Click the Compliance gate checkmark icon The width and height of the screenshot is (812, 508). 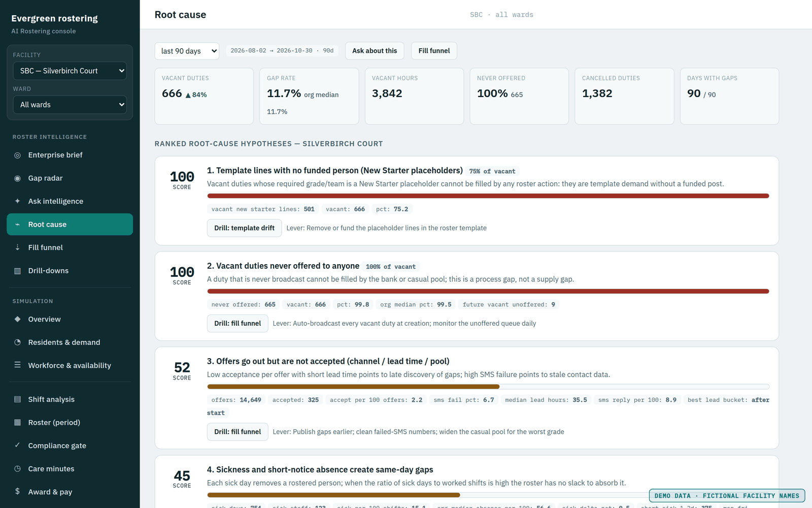pyautogui.click(x=17, y=446)
